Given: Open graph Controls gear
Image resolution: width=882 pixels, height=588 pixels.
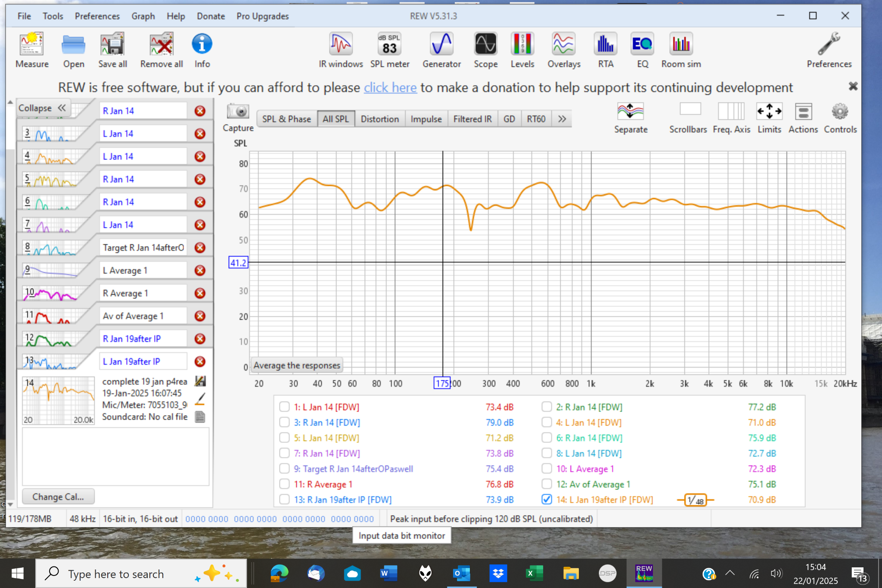Looking at the screenshot, I should point(840,118).
